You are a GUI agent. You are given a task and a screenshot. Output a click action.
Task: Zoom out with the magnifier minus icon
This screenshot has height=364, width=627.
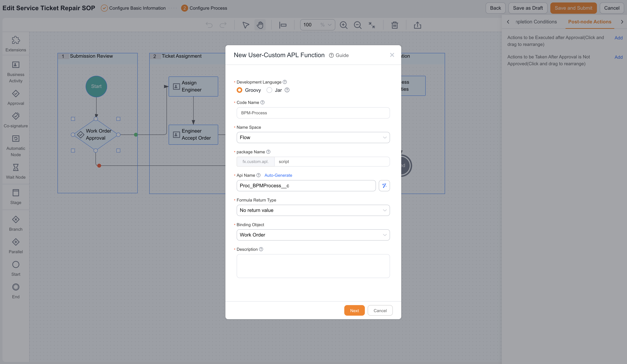pos(357,25)
